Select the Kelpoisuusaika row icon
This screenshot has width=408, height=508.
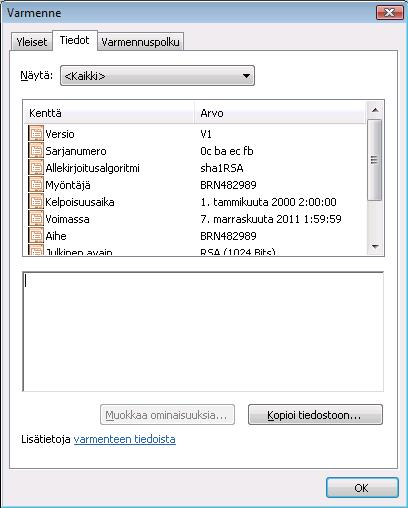click(36, 202)
